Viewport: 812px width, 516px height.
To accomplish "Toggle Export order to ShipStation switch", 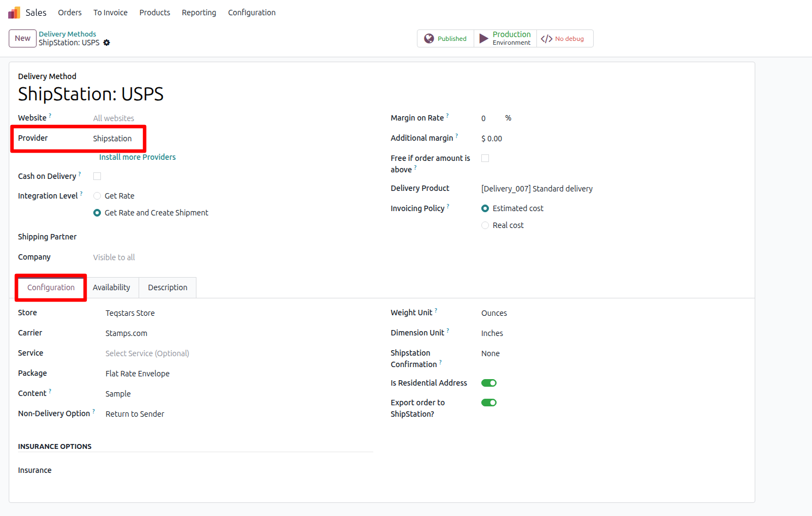I will 489,403.
